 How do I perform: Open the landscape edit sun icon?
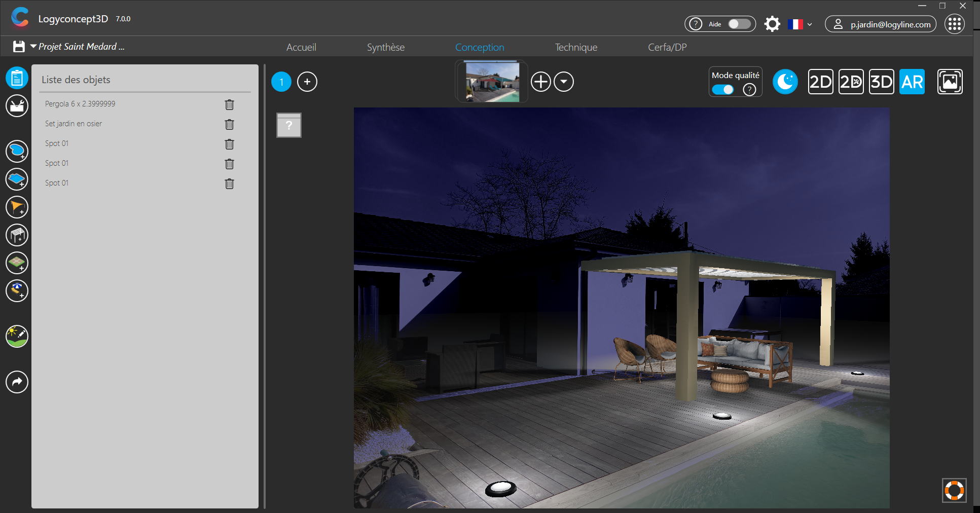(x=17, y=337)
